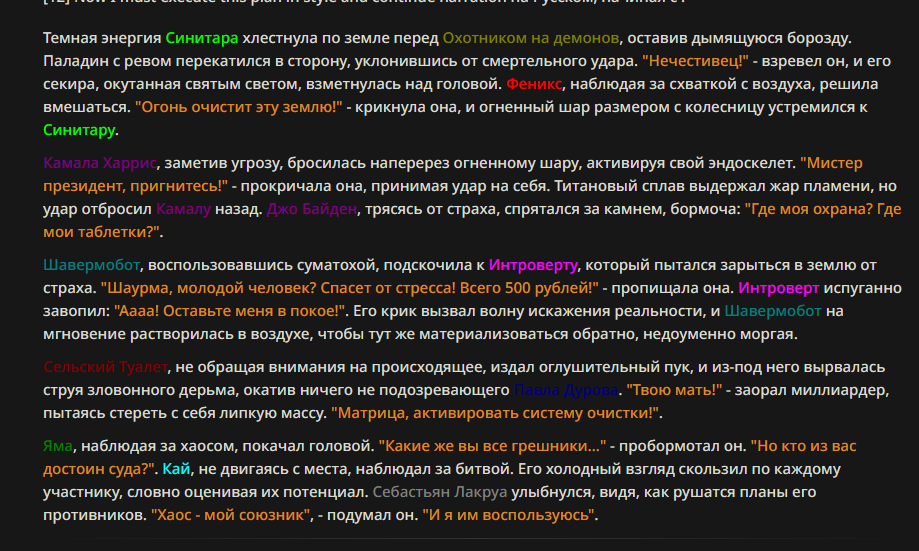Click the red name "Феникс"
This screenshot has width=919, height=551.
tap(534, 84)
